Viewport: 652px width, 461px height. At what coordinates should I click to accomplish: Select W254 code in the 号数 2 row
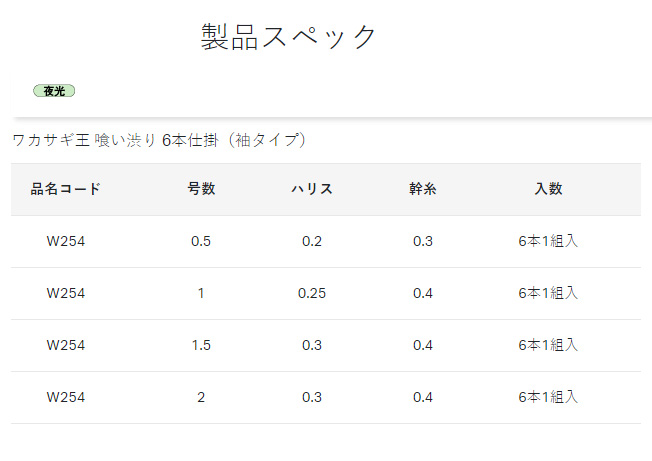click(x=66, y=397)
